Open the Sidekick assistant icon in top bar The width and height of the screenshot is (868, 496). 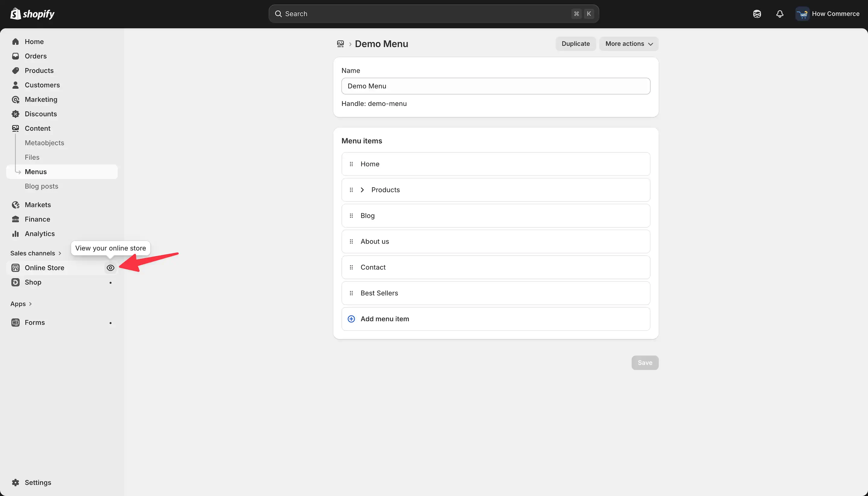[x=757, y=14]
